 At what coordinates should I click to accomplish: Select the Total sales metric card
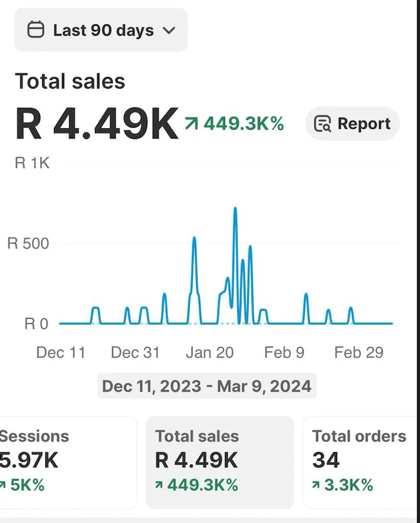[x=219, y=461]
